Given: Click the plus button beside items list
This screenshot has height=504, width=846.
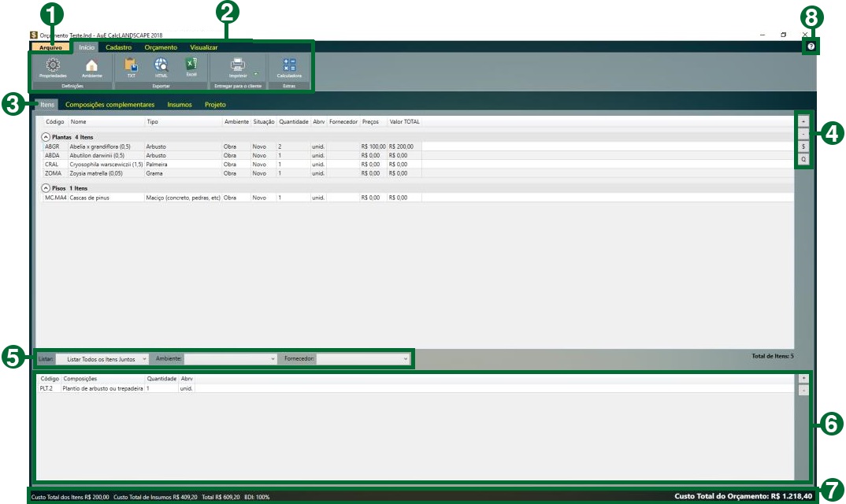Looking at the screenshot, I should tap(803, 122).
